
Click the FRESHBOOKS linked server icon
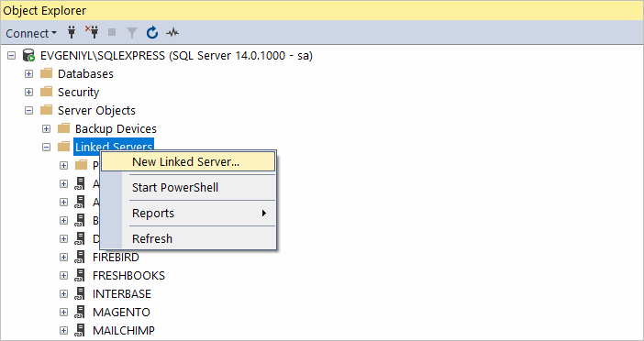tap(80, 275)
